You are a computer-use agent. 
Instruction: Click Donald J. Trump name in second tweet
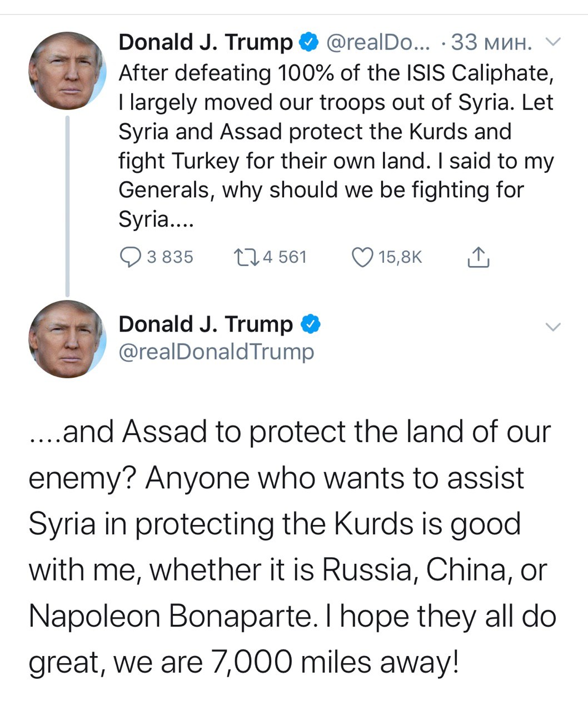coord(206,324)
